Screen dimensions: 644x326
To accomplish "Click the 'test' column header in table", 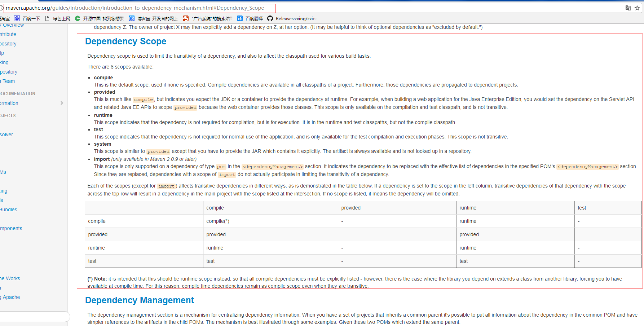I will point(608,208).
